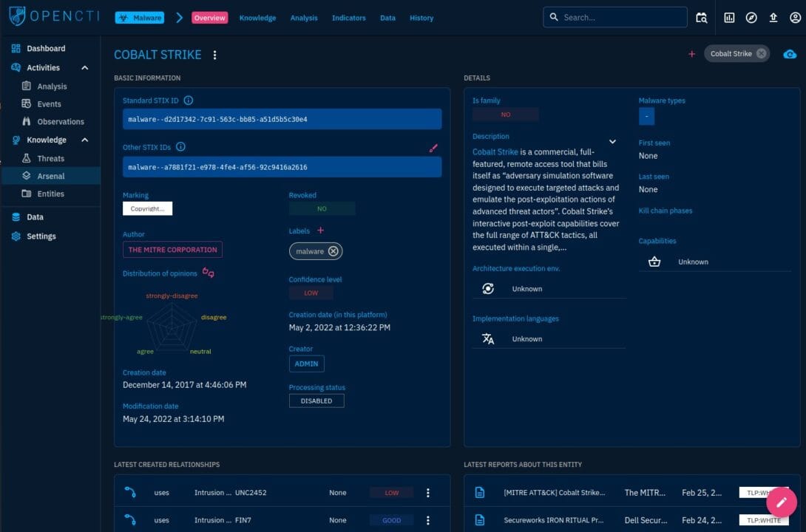Remove the Cobalt Strike alias chip

point(762,53)
